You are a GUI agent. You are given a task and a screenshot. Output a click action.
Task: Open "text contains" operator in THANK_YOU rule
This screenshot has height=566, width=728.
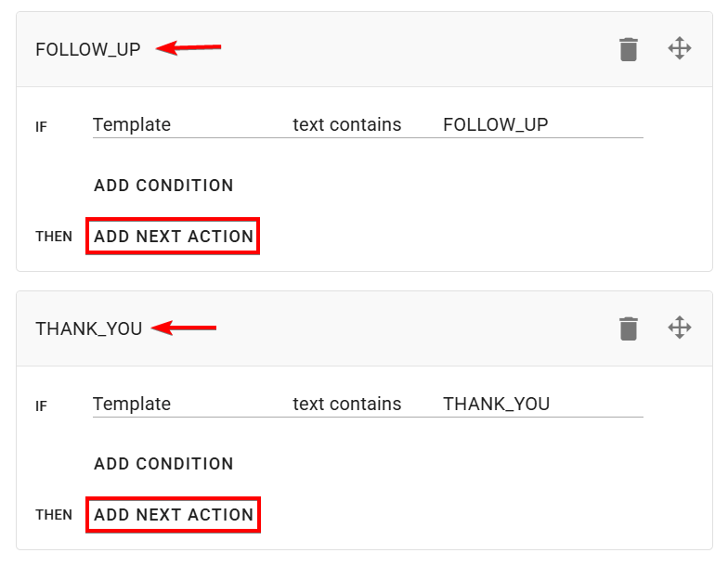click(x=347, y=404)
